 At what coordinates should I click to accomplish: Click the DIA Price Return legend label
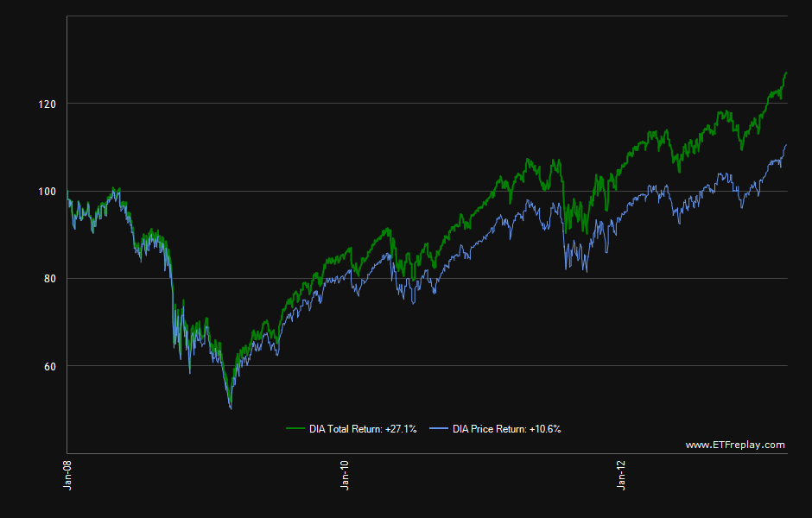coord(506,429)
